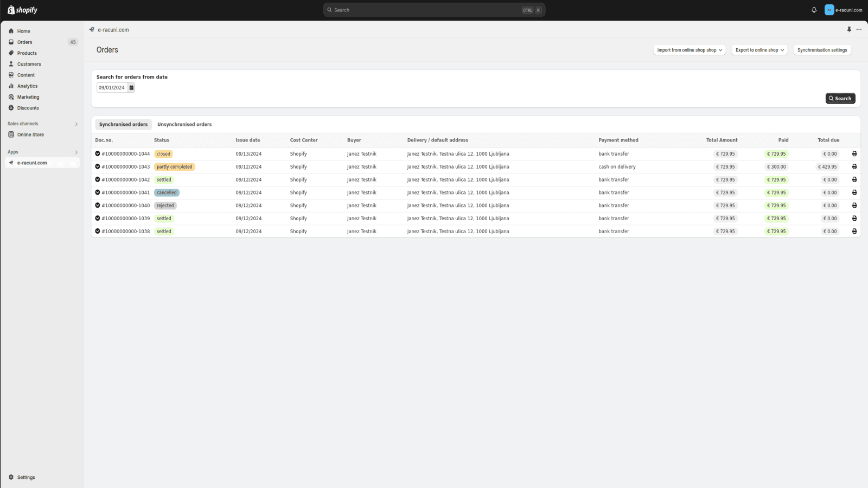Open the Discounts section
The image size is (868, 488).
[28, 108]
